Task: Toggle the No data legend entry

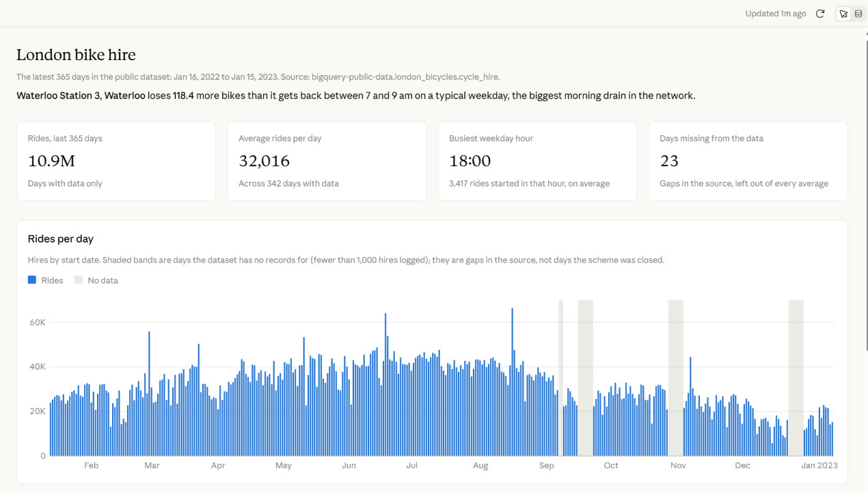Action: point(96,280)
